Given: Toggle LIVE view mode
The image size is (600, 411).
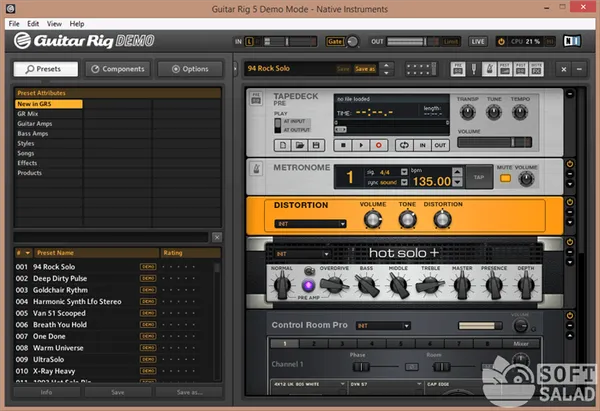Looking at the screenshot, I should 478,41.
